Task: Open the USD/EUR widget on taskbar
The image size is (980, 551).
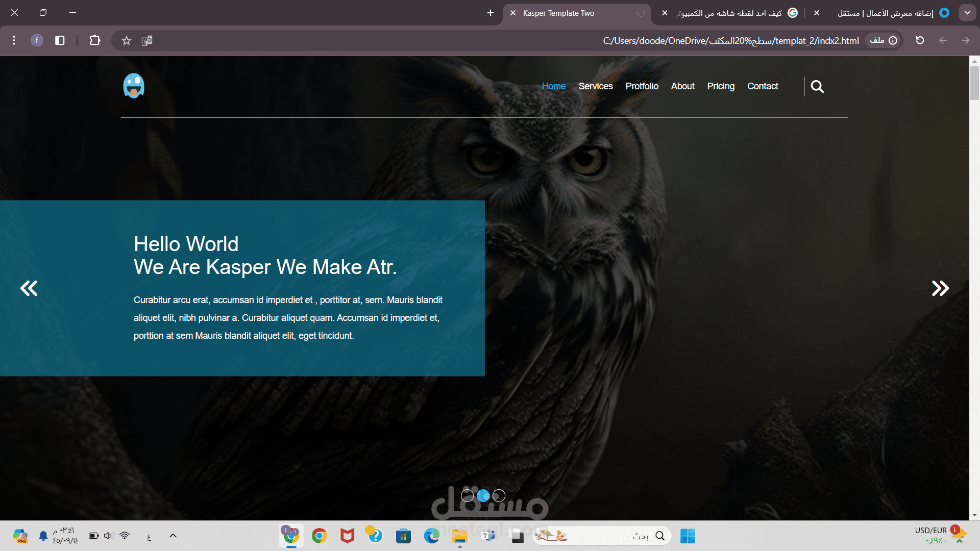Action: 940,535
